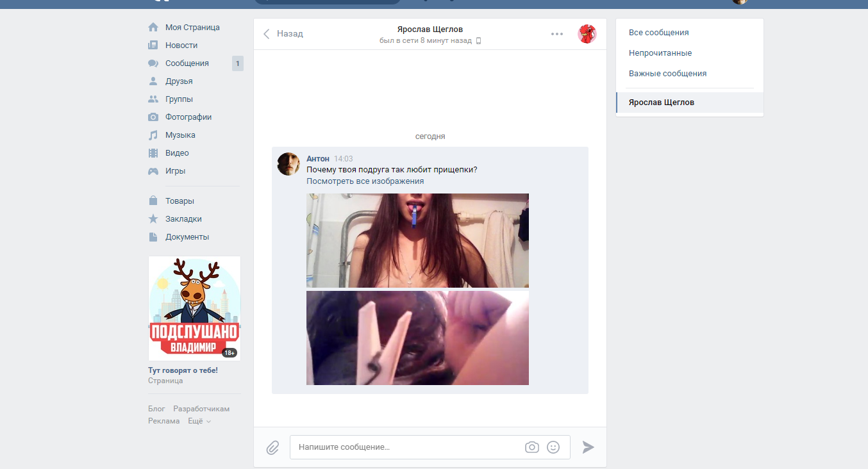Click the Фотографии camera icon
The height and width of the screenshot is (469, 868).
[153, 117]
